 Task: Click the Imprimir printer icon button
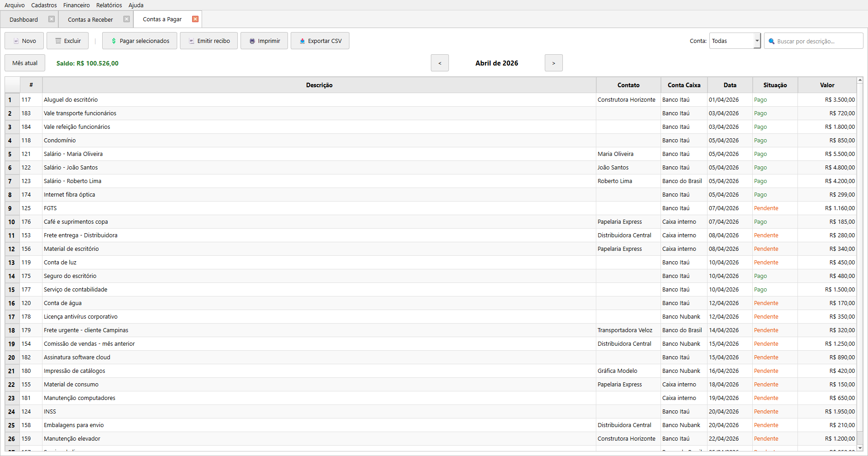click(x=264, y=41)
